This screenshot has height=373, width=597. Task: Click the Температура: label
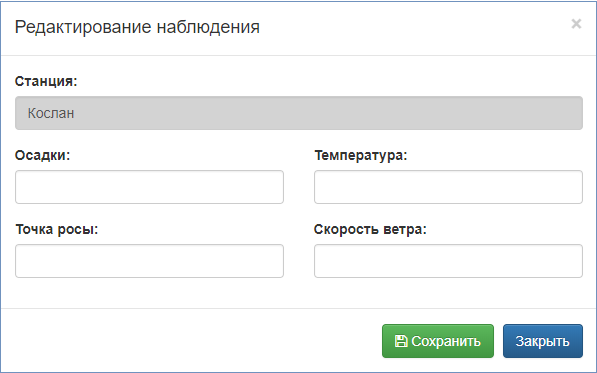(x=361, y=155)
